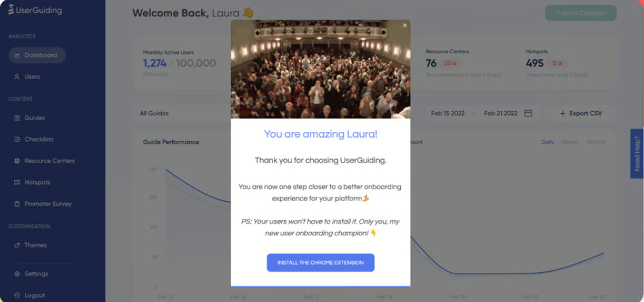
Task: Click the Logout arrow icon
Action: pos(17,296)
